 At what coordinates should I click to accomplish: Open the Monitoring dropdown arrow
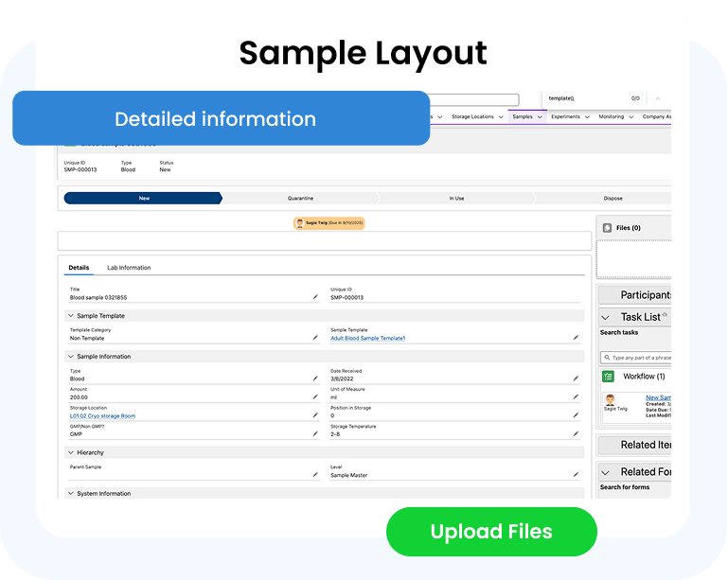click(630, 117)
